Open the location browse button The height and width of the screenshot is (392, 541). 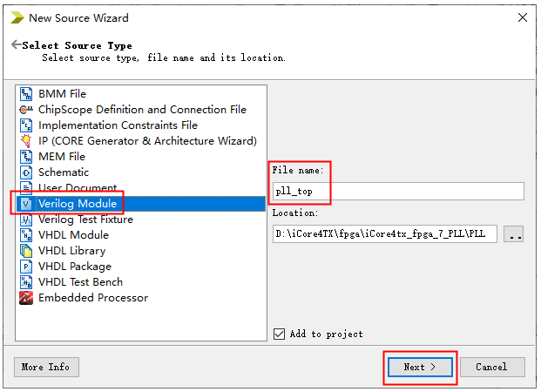(x=513, y=233)
